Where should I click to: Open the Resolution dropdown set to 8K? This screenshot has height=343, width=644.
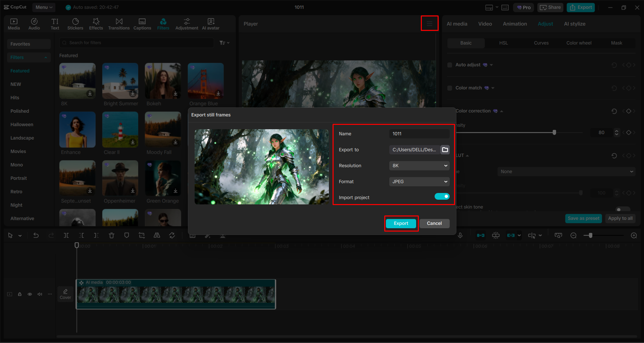(x=419, y=165)
